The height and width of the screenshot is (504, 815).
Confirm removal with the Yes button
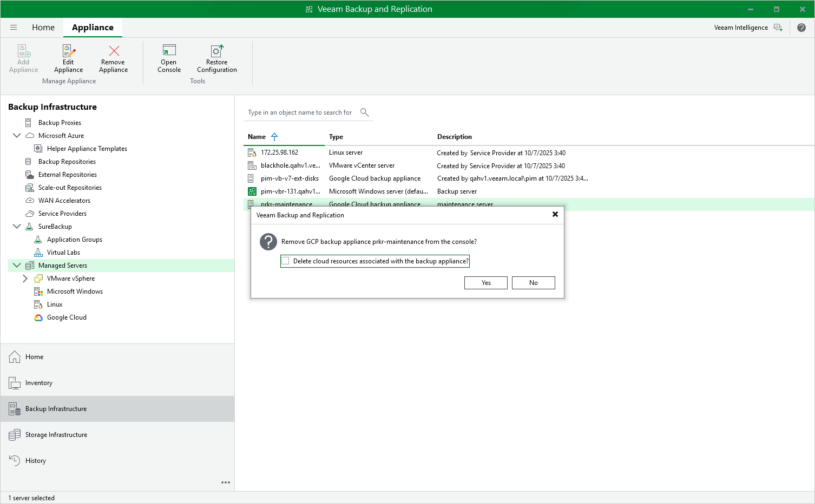pyautogui.click(x=486, y=283)
